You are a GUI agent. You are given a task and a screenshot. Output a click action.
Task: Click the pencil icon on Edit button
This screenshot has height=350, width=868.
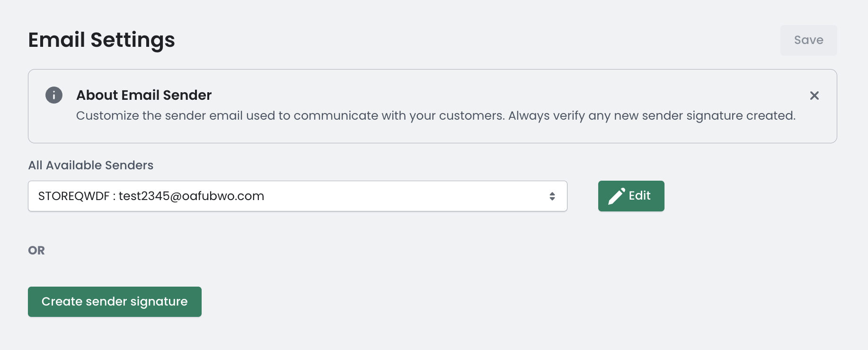click(616, 196)
